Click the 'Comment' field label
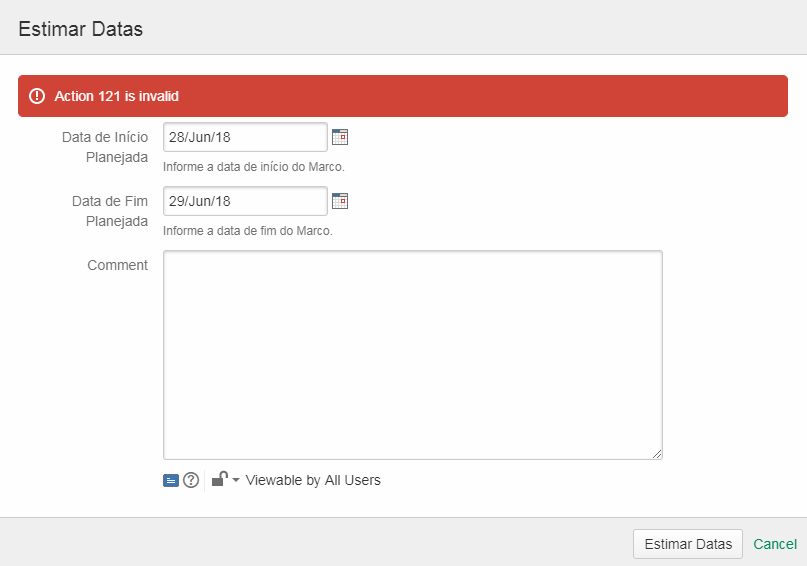 point(117,265)
